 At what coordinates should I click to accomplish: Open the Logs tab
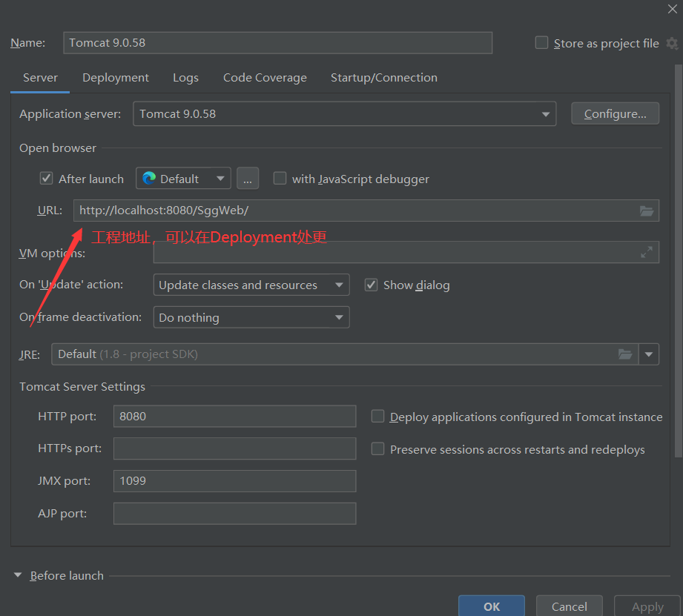(x=185, y=78)
